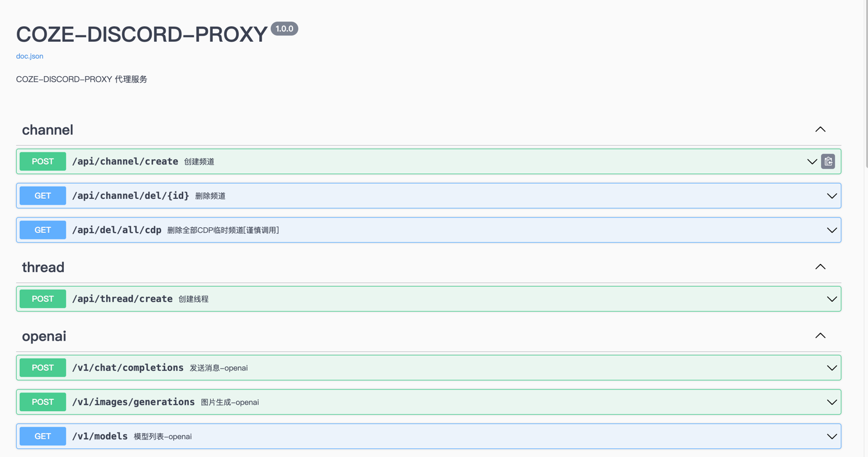The image size is (868, 457).
Task: Open the doc.json link
Action: pos(30,56)
